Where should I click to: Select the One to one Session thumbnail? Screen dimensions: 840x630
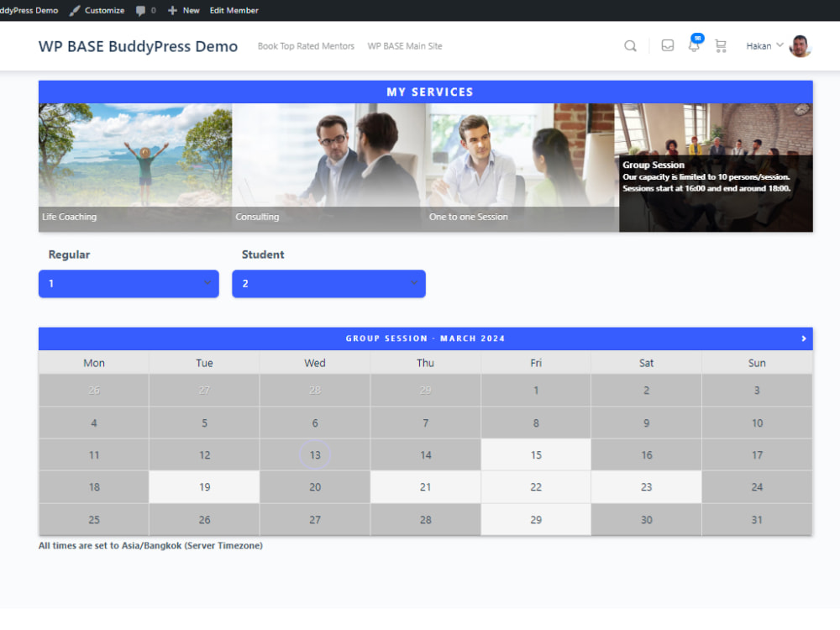point(522,167)
